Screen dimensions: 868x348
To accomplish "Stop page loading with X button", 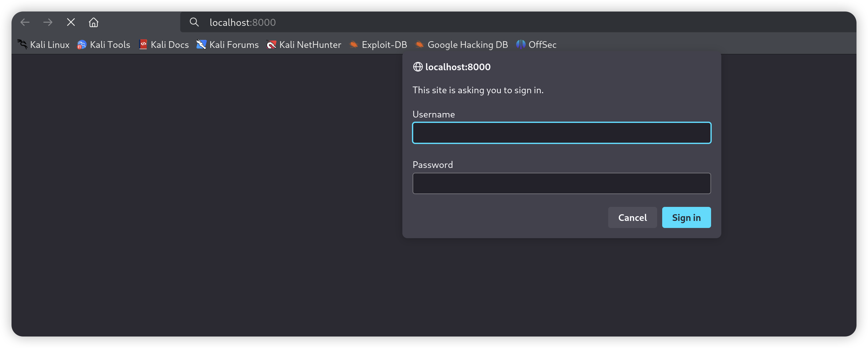I will point(71,22).
